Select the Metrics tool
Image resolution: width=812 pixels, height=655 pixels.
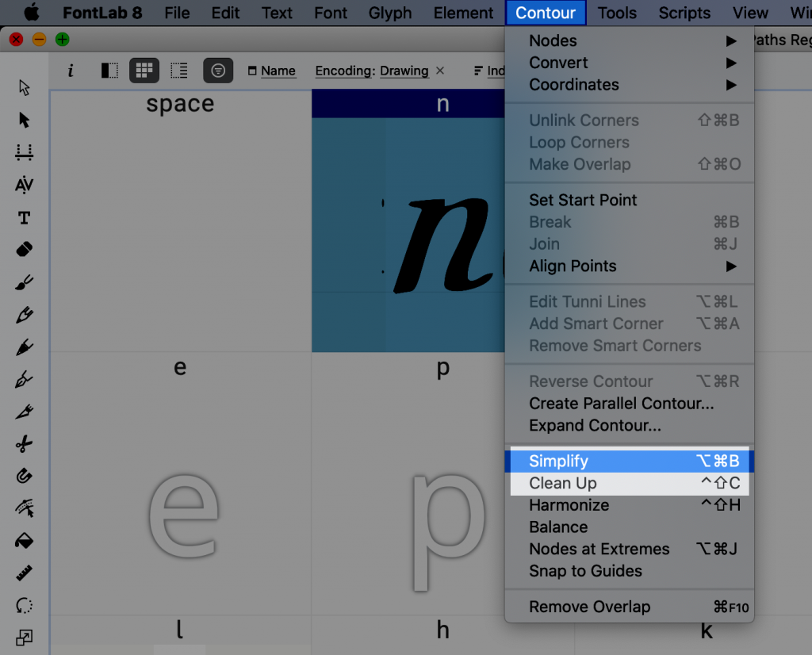click(25, 152)
